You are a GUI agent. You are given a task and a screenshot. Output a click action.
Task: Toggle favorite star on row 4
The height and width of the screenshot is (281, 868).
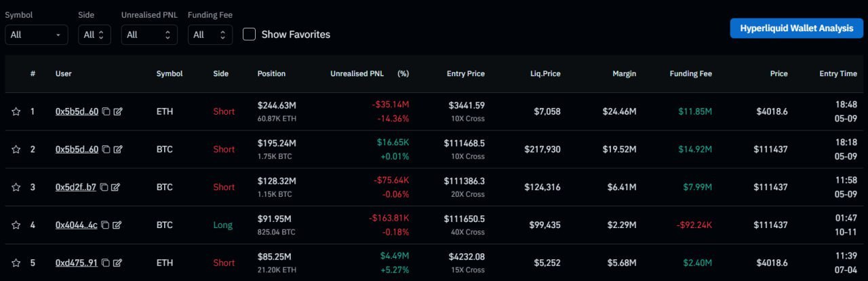[x=16, y=225]
